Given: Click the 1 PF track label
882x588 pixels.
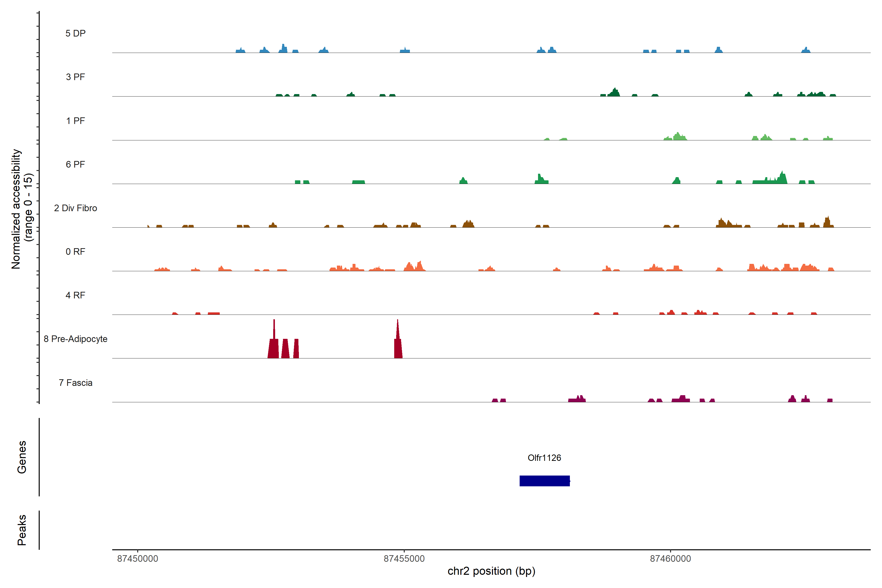Looking at the screenshot, I should pyautogui.click(x=75, y=121).
